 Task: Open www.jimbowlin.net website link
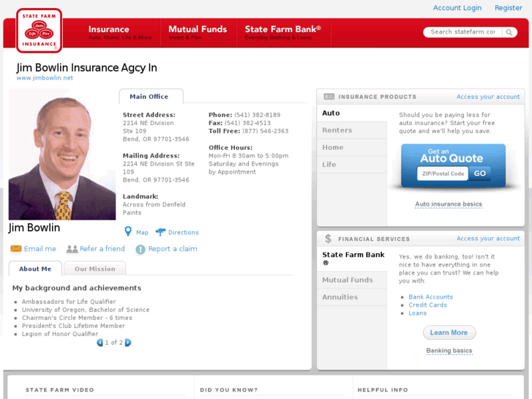(45, 78)
